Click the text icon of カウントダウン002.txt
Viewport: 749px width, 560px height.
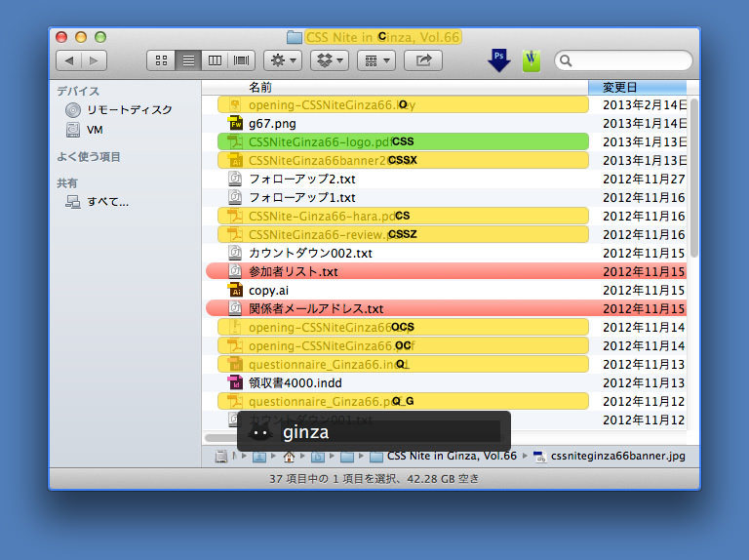[235, 253]
